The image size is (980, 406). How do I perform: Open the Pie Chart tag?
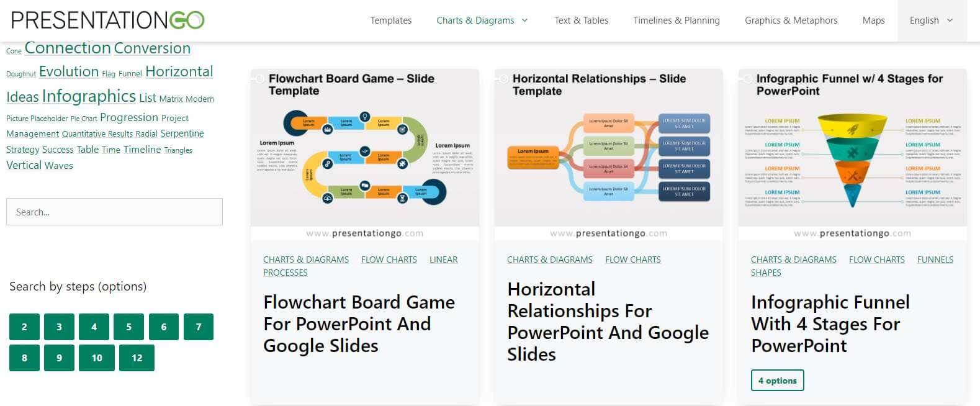click(83, 118)
